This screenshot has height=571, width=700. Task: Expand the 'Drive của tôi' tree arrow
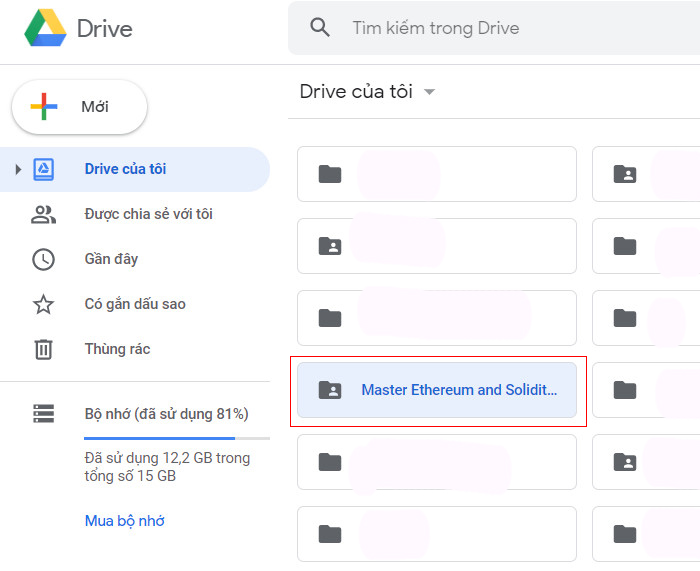click(18, 169)
